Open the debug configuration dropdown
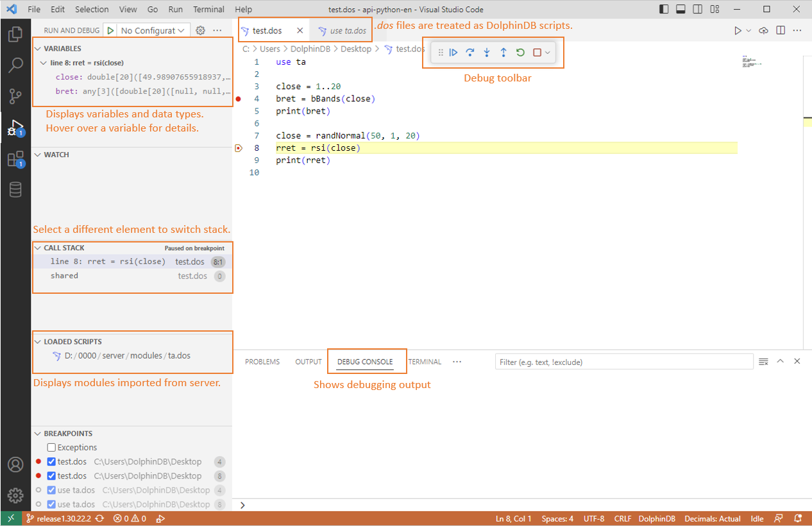This screenshot has width=812, height=526. pyautogui.click(x=153, y=30)
